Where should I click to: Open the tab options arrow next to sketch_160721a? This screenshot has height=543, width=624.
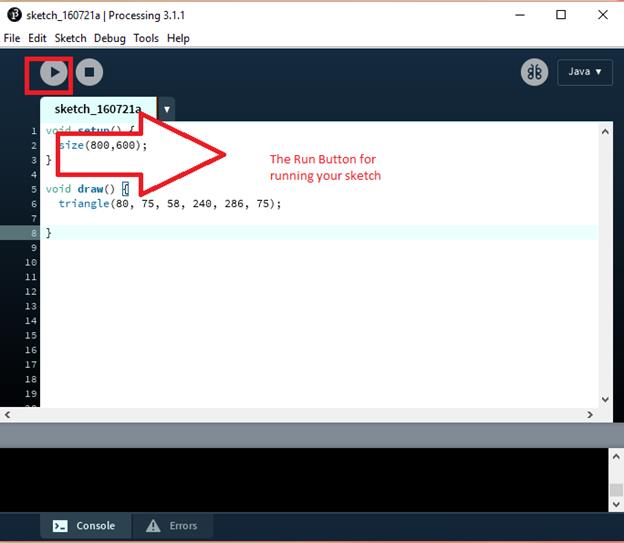point(167,109)
